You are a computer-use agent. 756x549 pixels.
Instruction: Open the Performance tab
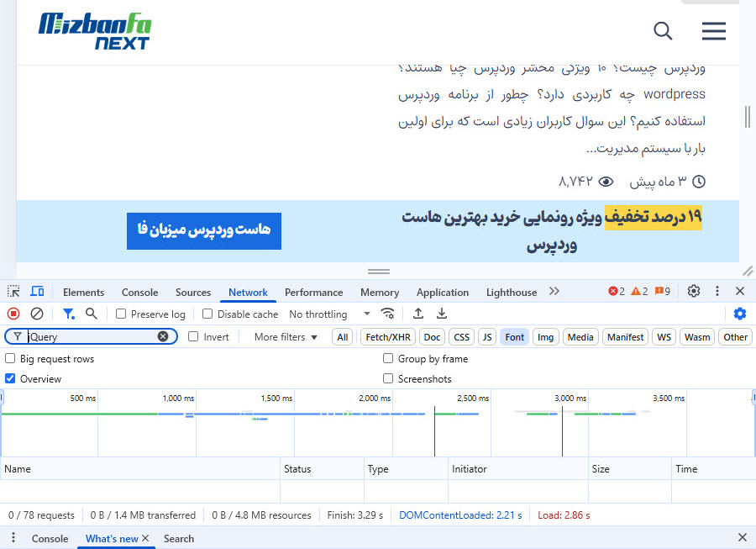pyautogui.click(x=314, y=293)
